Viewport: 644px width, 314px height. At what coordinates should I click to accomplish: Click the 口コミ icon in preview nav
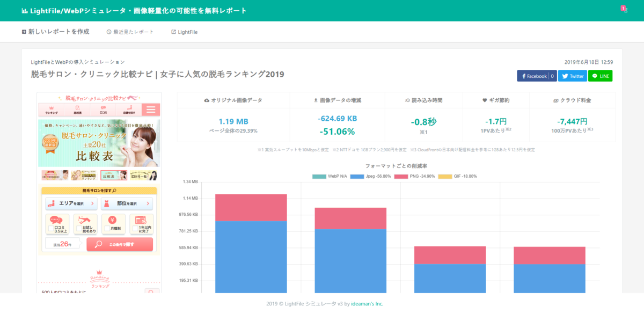(103, 107)
